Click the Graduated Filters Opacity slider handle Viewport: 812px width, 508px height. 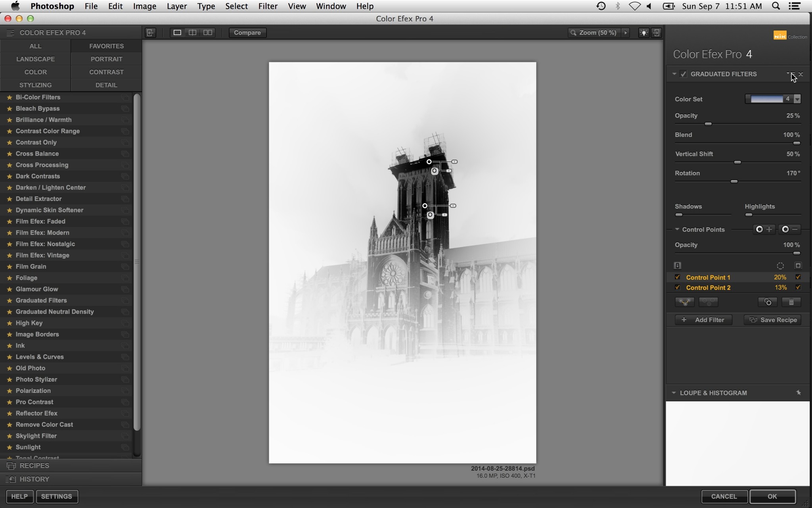[708, 124]
